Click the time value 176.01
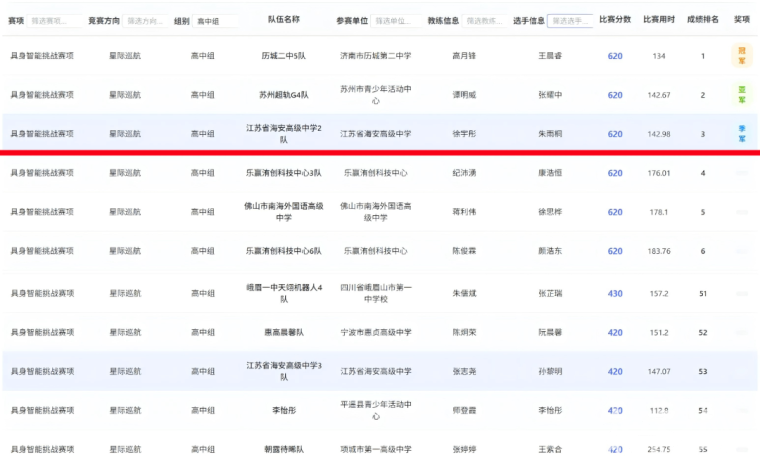Image resolution: width=760 pixels, height=469 pixels. (x=659, y=173)
